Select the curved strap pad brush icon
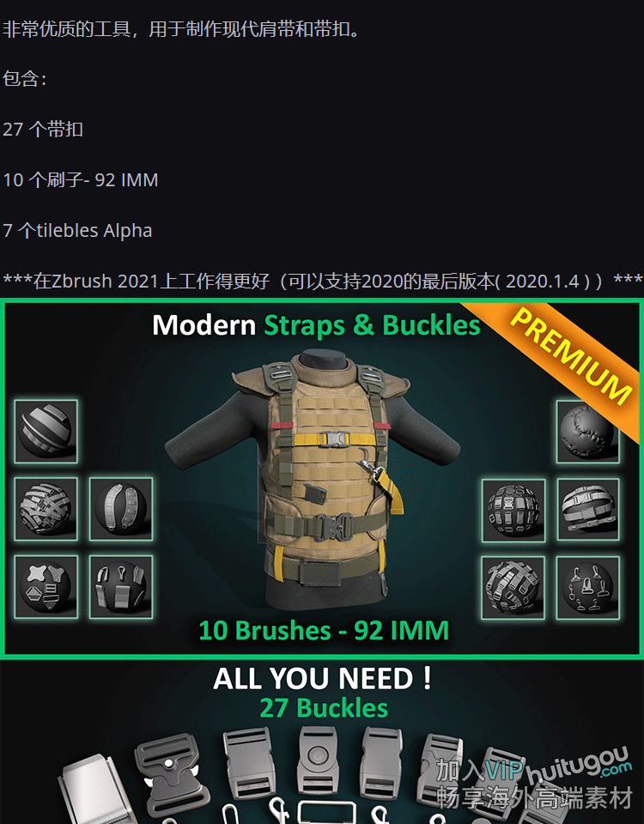The height and width of the screenshot is (824, 644). (121, 509)
